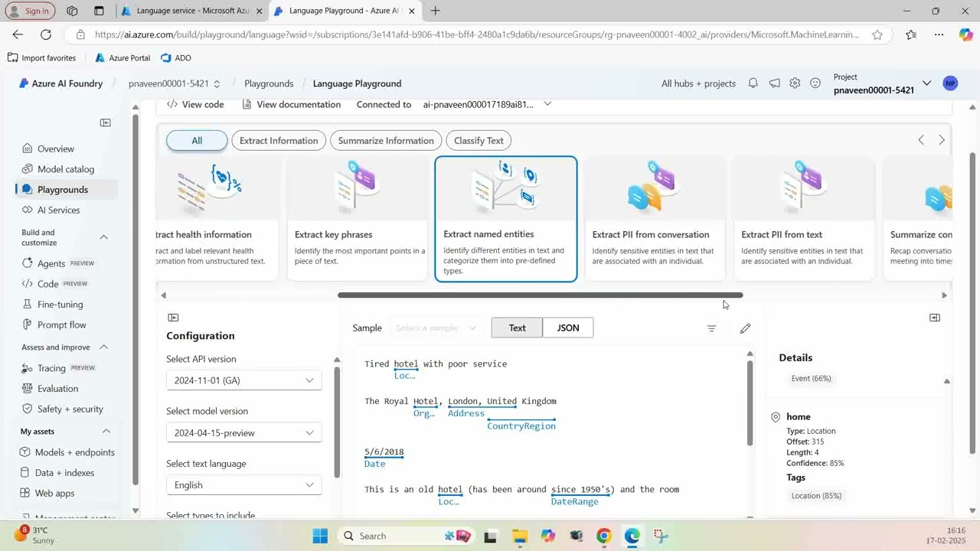This screenshot has height=551, width=980.
Task: Open Select API version dropdown
Action: [243, 380]
